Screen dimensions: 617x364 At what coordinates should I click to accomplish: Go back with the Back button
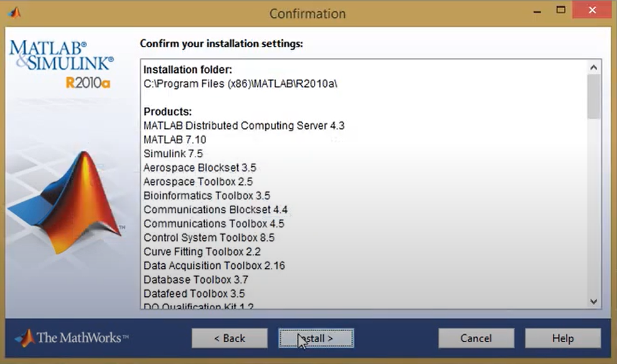(229, 338)
